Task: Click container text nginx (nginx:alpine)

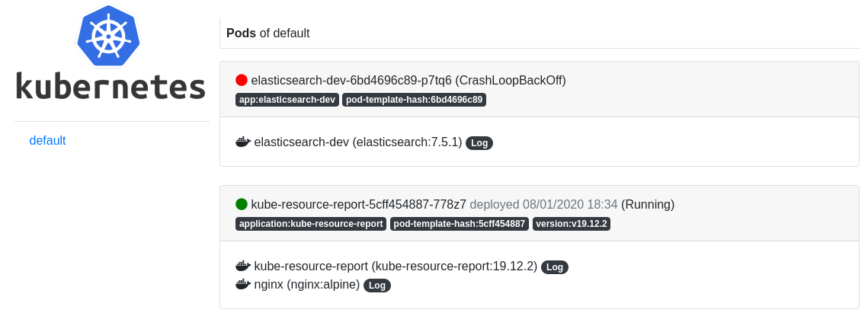Action: 307,285
